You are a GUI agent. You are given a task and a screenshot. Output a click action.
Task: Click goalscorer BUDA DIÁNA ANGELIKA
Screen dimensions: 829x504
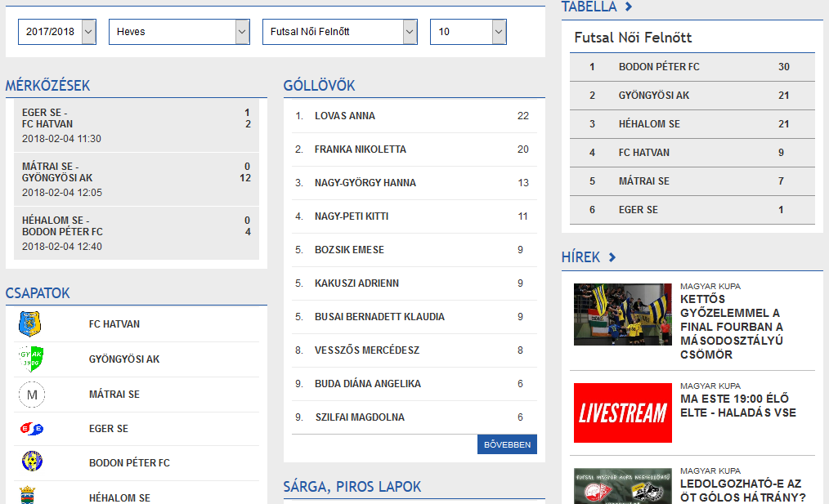pyautogui.click(x=368, y=384)
